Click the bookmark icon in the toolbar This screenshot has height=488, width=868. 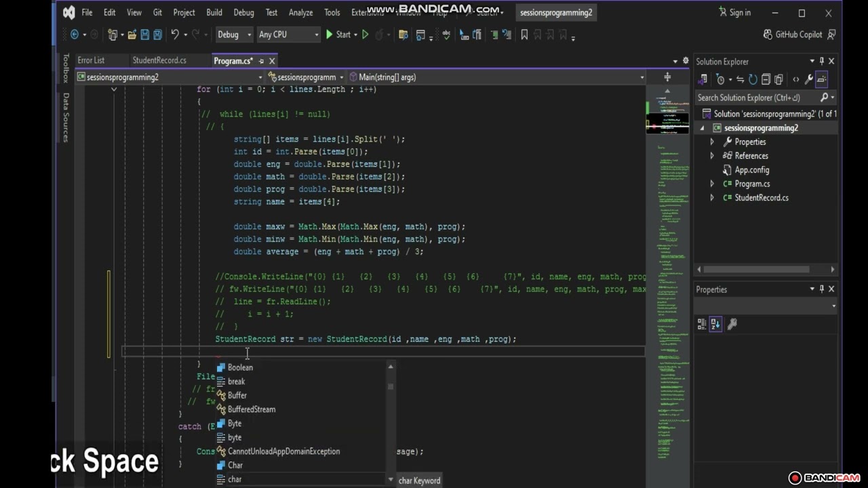pos(524,35)
